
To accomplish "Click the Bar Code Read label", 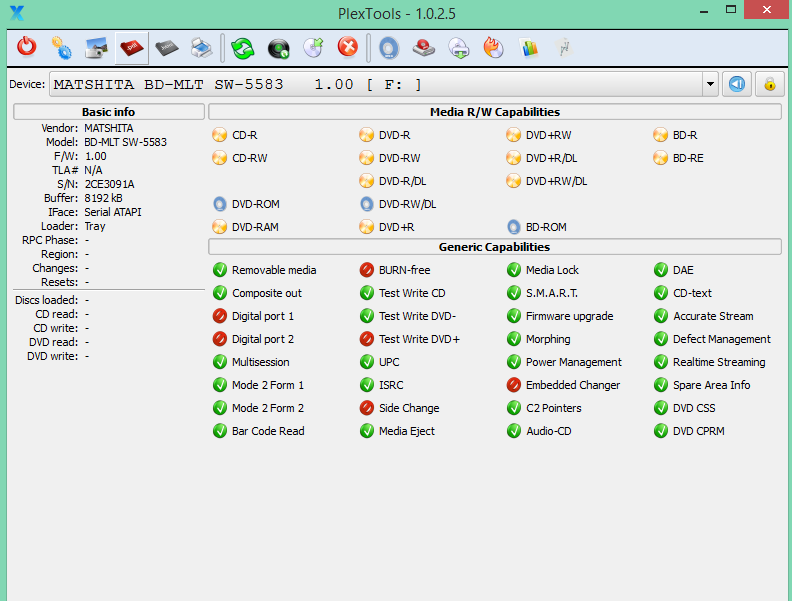I will tap(268, 431).
